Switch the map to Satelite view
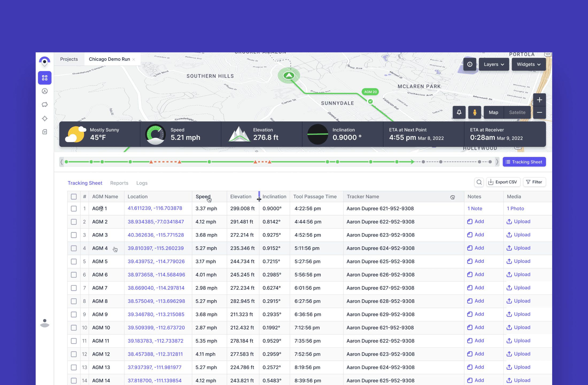 [x=517, y=112]
